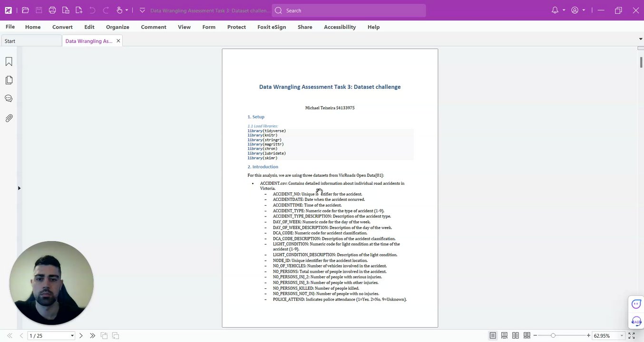This screenshot has width=644, height=342.
Task: Open the Help tab
Action: point(373,27)
